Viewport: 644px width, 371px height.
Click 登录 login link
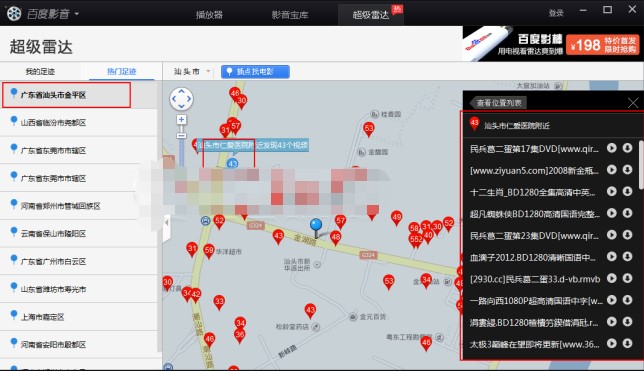[556, 13]
